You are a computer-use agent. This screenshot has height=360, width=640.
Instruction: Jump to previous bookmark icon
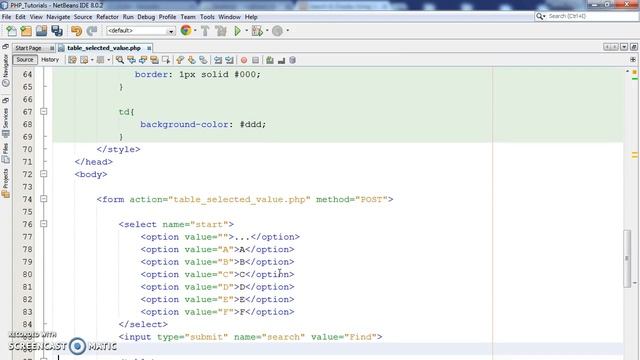point(180,60)
